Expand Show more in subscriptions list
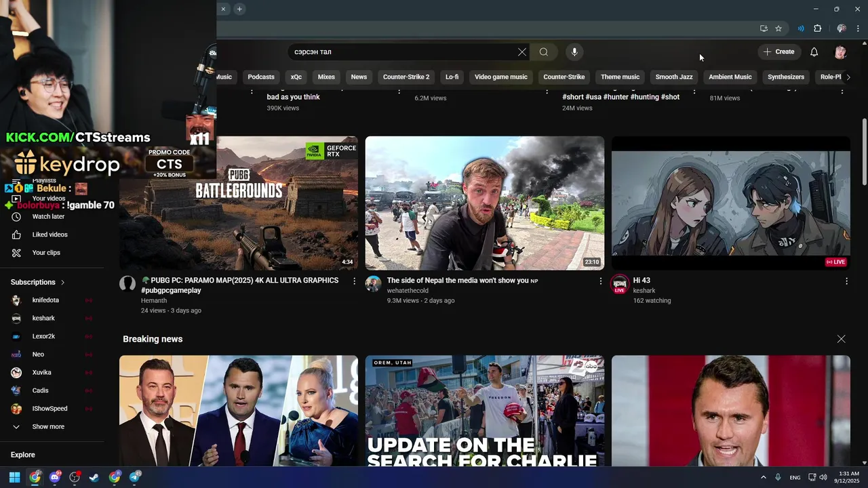The width and height of the screenshot is (868, 488). click(x=47, y=427)
